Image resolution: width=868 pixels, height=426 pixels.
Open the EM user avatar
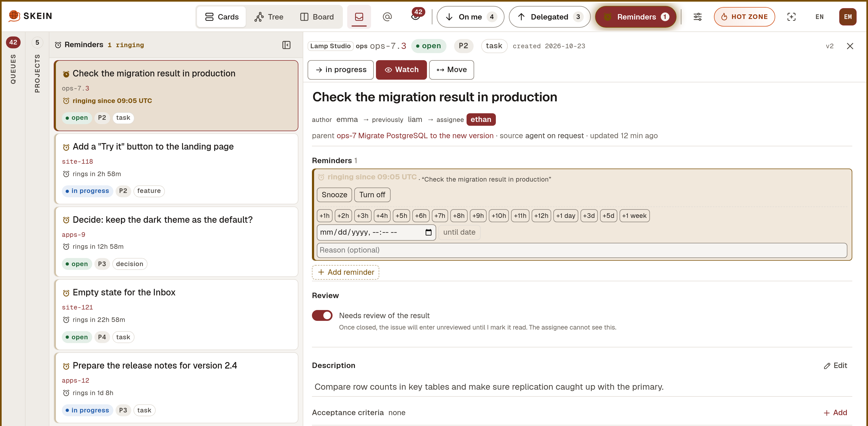pos(848,17)
